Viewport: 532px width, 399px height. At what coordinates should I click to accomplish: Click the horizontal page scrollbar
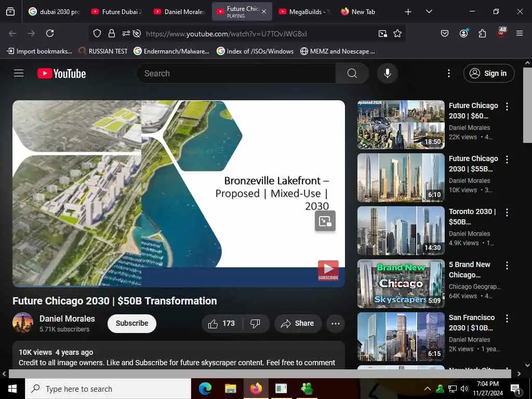tap(260, 374)
